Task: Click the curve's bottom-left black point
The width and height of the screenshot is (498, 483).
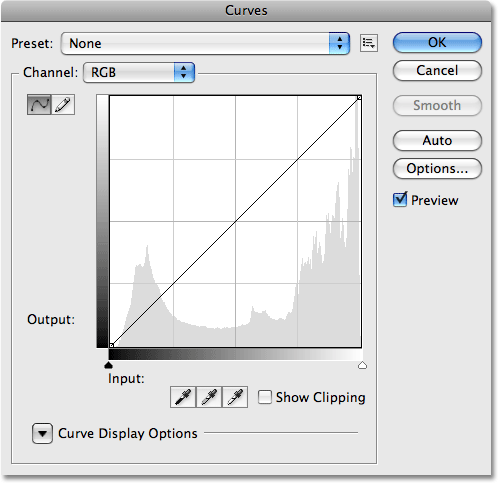Action: [x=112, y=345]
